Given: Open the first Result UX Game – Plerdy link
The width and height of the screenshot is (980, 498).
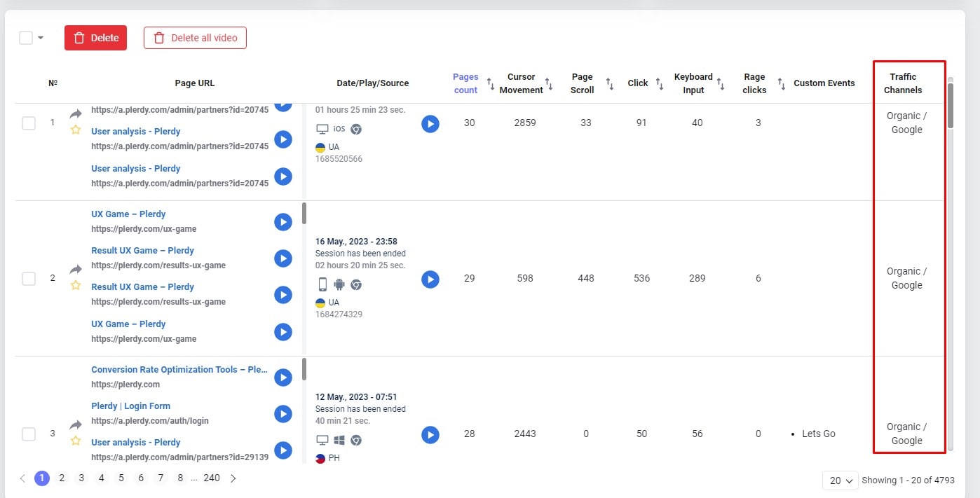Looking at the screenshot, I should tap(142, 250).
